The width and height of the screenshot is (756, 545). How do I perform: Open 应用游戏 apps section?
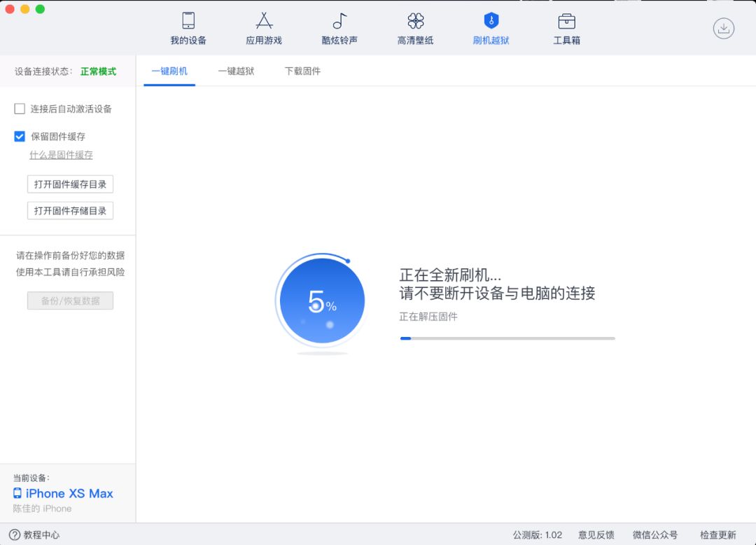pyautogui.click(x=264, y=29)
